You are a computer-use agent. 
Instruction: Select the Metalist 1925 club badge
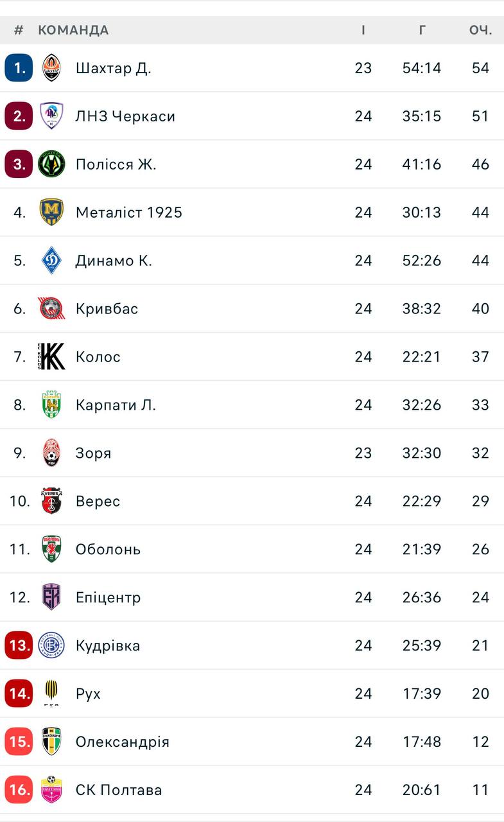coord(51,213)
